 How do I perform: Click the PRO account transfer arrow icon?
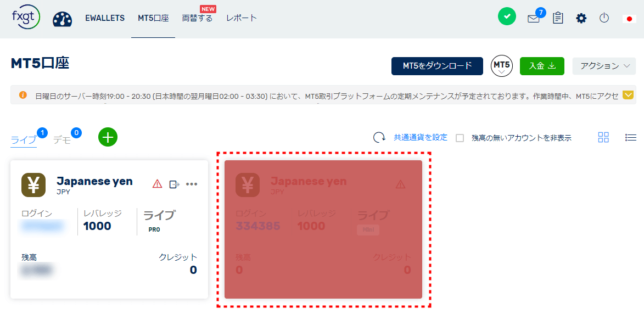[175, 184]
